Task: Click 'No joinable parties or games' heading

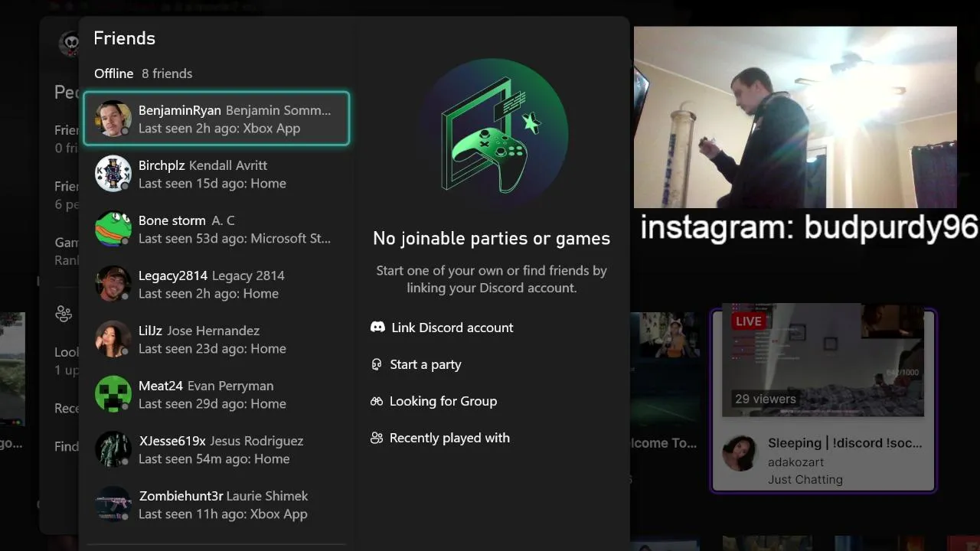Action: [x=492, y=239]
